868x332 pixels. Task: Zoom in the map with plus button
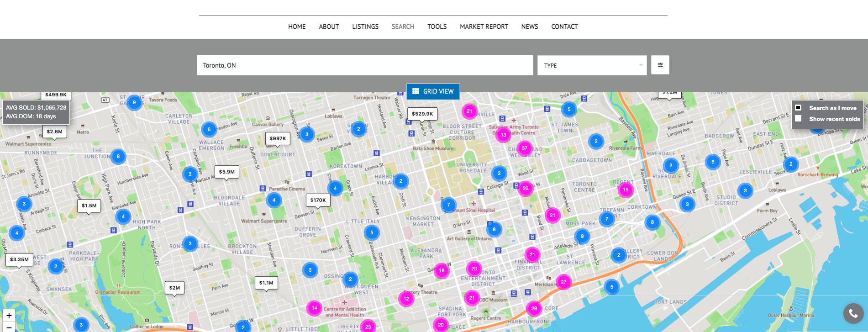click(x=9, y=315)
